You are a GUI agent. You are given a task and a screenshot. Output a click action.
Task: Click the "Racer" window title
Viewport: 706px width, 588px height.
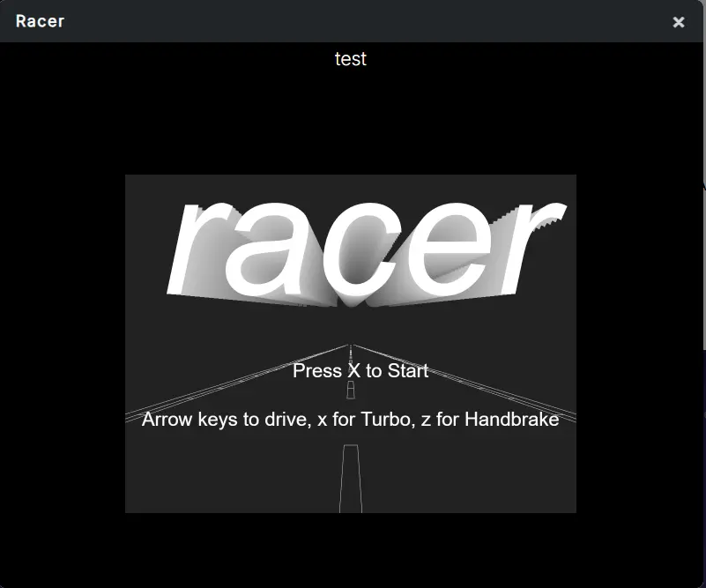[40, 21]
